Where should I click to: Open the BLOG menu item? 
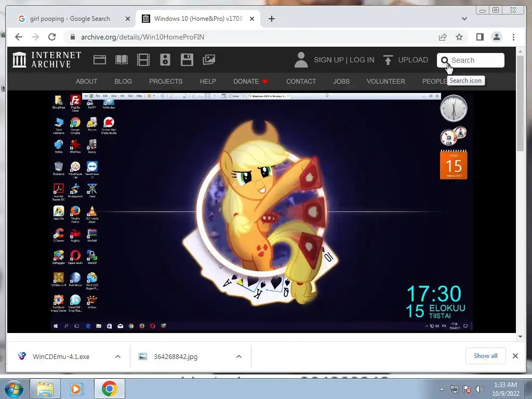click(123, 82)
